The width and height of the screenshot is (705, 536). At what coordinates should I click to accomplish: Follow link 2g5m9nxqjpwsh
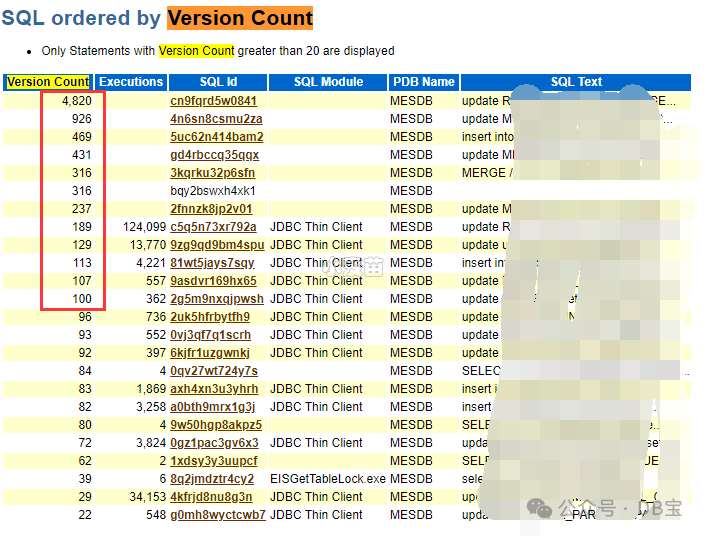217,299
